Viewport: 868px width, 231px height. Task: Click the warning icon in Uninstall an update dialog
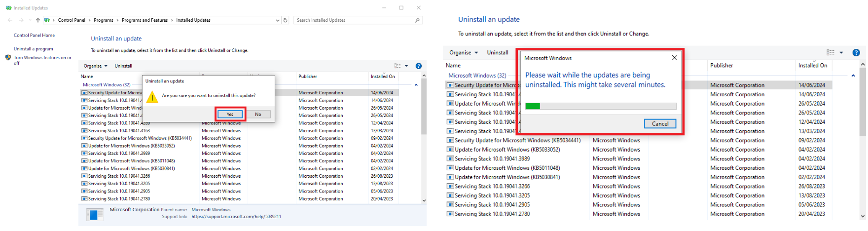point(152,97)
